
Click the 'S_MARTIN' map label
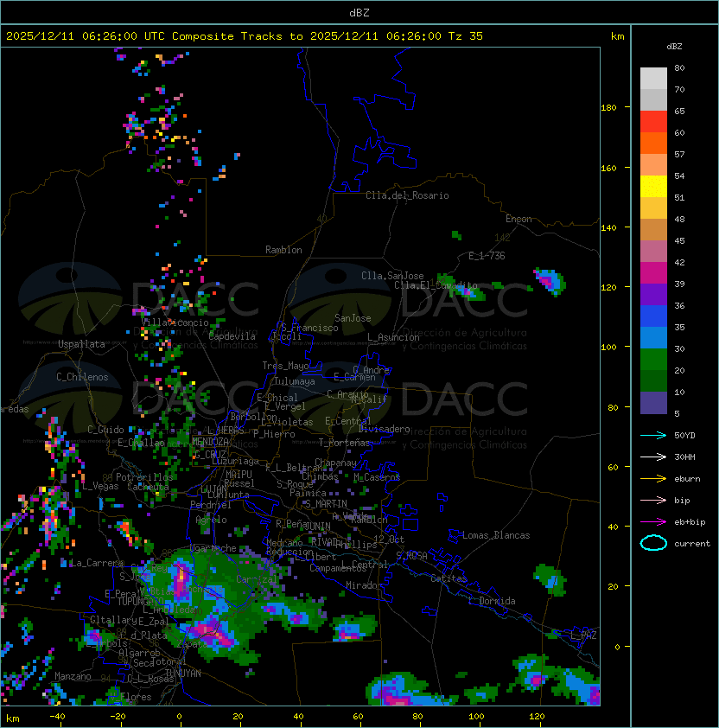coord(326,503)
